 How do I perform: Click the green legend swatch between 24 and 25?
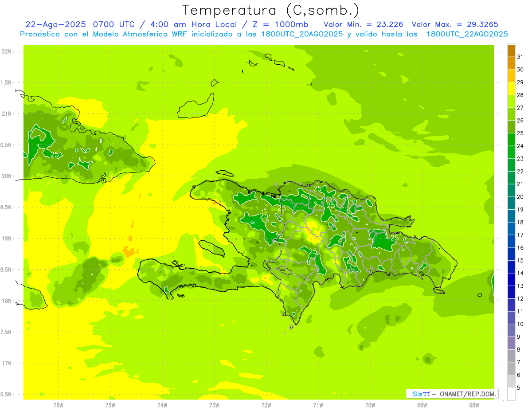pyautogui.click(x=511, y=139)
